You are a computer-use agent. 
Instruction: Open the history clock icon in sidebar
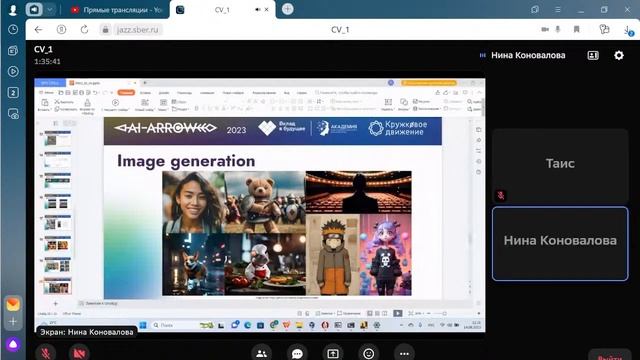tap(13, 29)
